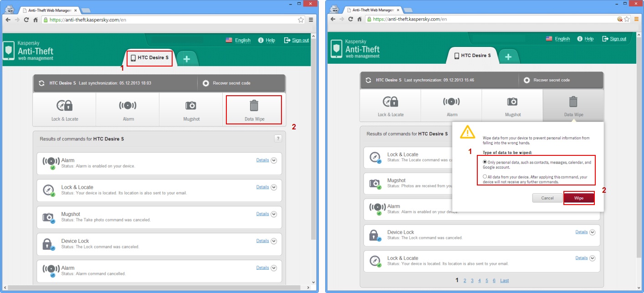The width and height of the screenshot is (644, 293).
Task: Go back in the right browser window
Action: pyautogui.click(x=333, y=19)
